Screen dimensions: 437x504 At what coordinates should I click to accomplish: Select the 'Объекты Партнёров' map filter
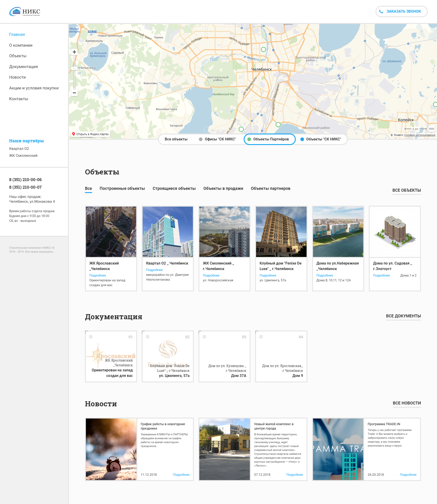point(269,139)
